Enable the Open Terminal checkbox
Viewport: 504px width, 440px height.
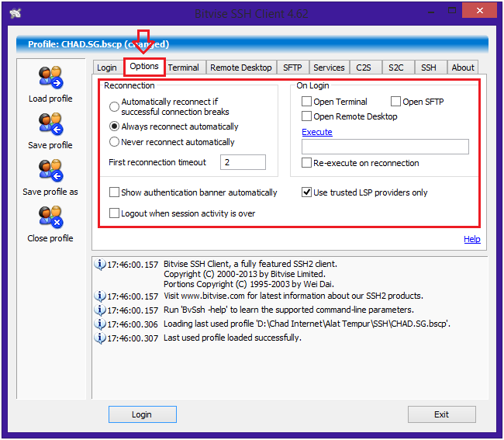tap(306, 102)
